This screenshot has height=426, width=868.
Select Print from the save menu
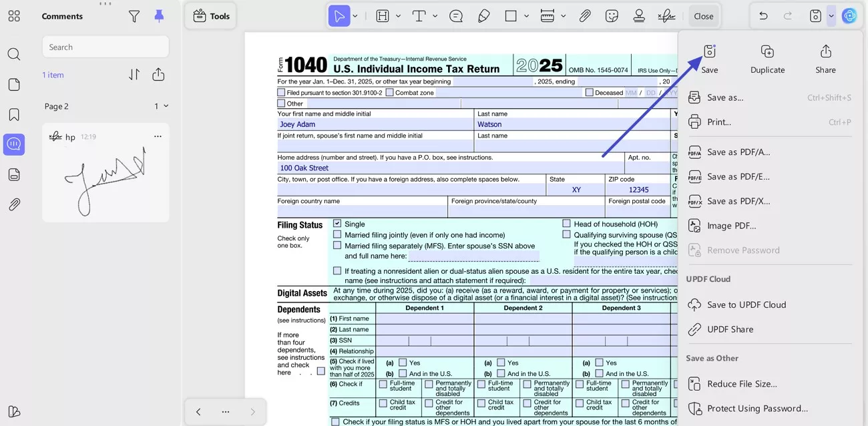click(x=720, y=122)
